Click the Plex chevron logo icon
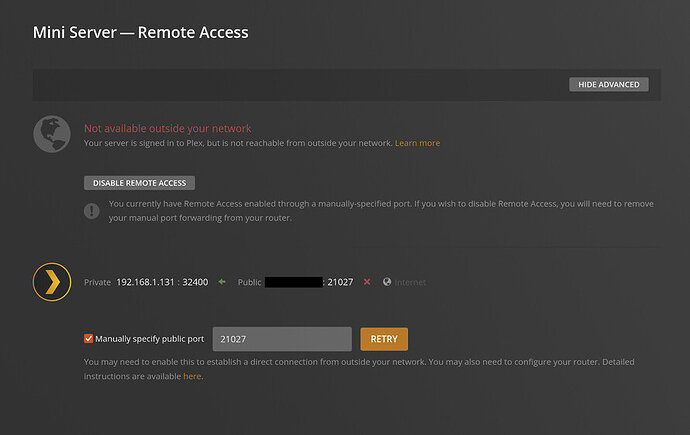Image resolution: width=690 pixels, height=435 pixels. tap(52, 282)
